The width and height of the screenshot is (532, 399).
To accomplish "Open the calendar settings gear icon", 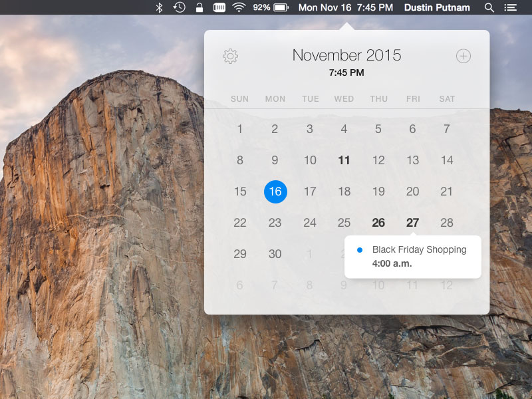I will (x=230, y=56).
